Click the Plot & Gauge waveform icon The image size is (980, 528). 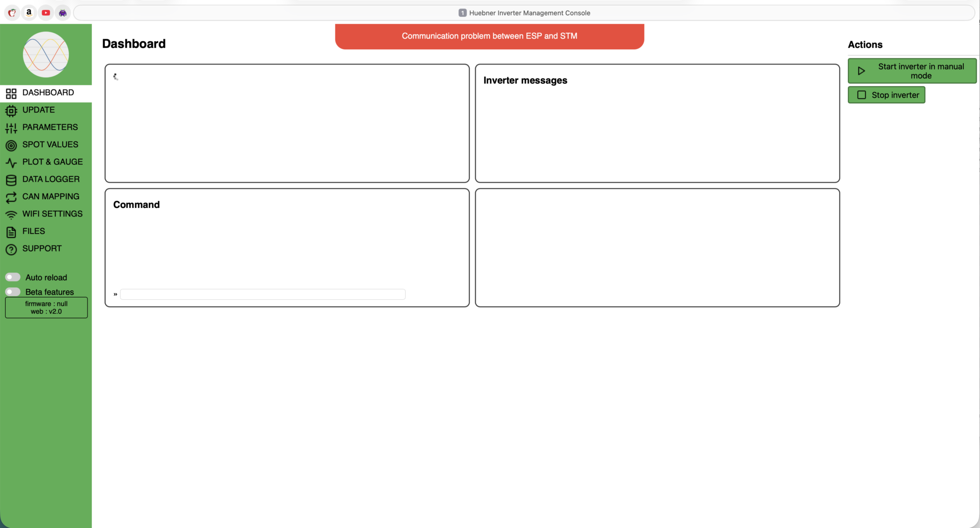pos(11,163)
